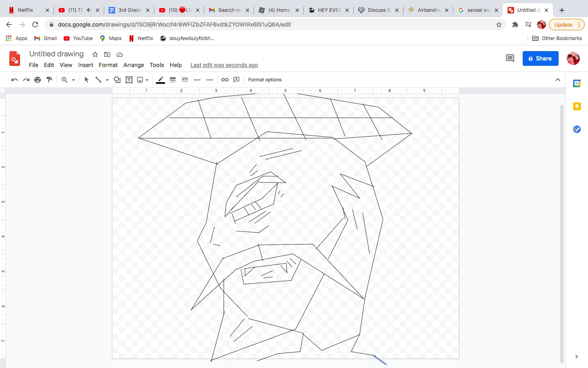Open the Image insert dropdown
The height and width of the screenshot is (368, 588).
pos(147,79)
